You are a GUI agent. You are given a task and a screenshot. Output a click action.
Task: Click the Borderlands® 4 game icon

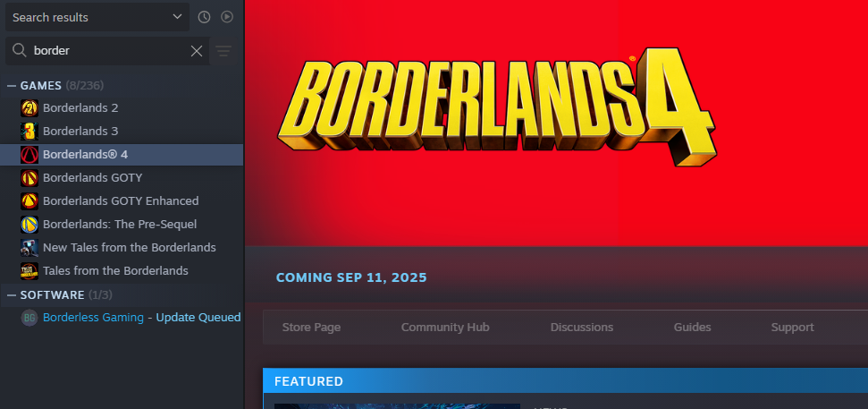tap(29, 155)
